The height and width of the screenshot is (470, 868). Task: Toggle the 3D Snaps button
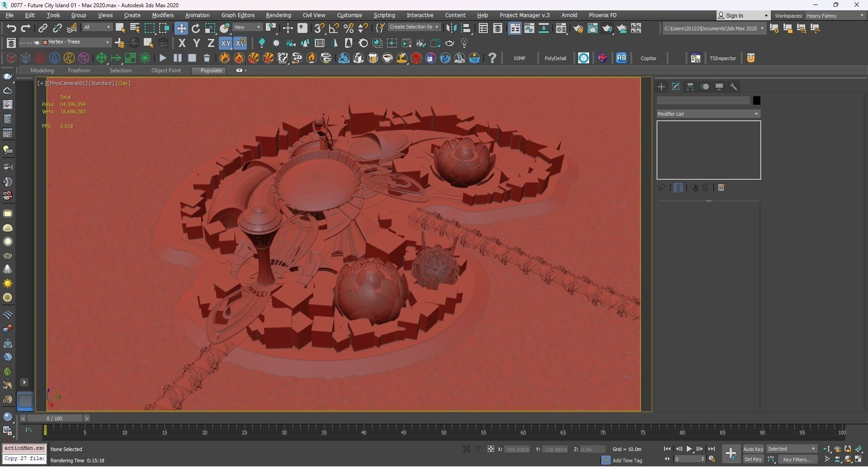pos(319,28)
